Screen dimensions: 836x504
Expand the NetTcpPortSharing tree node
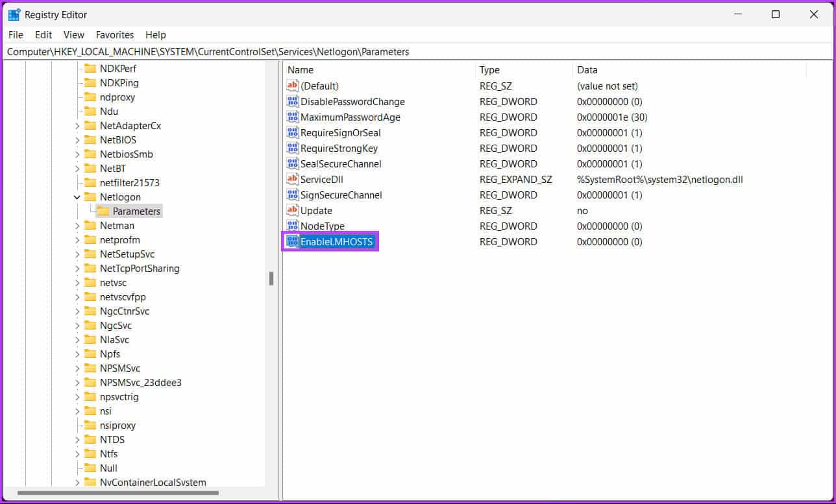tap(77, 269)
